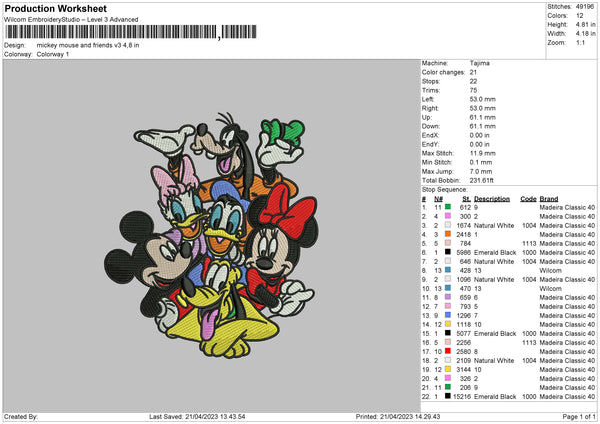Click black swatch in stop row 6 (5986 stitches)

click(448, 252)
